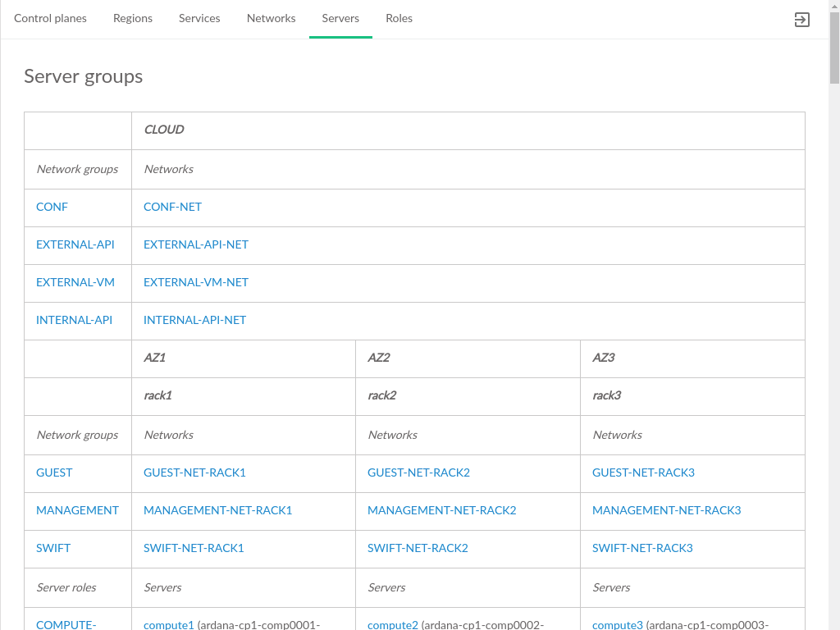
Task: Go to the Services tab
Action: click(x=199, y=18)
